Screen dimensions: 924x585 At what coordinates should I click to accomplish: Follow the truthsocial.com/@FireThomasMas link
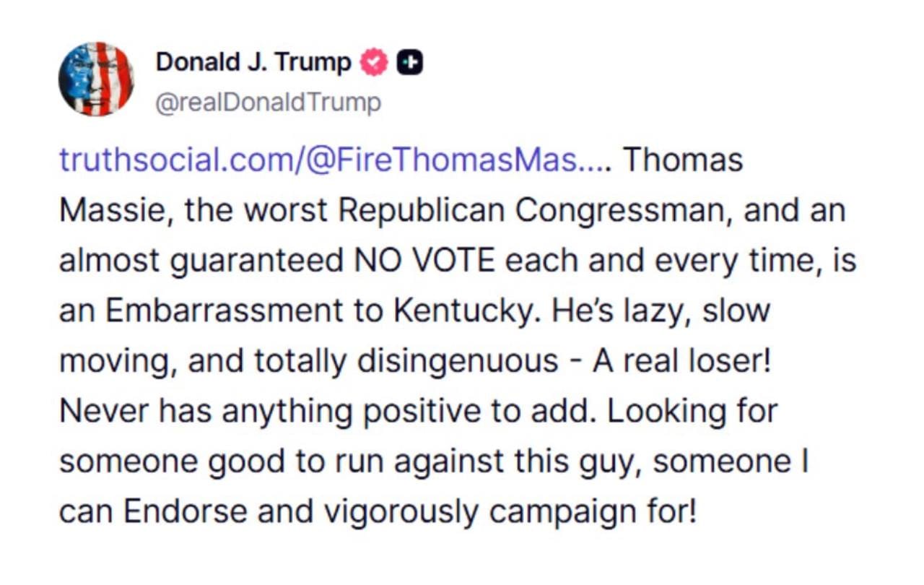coord(336,160)
